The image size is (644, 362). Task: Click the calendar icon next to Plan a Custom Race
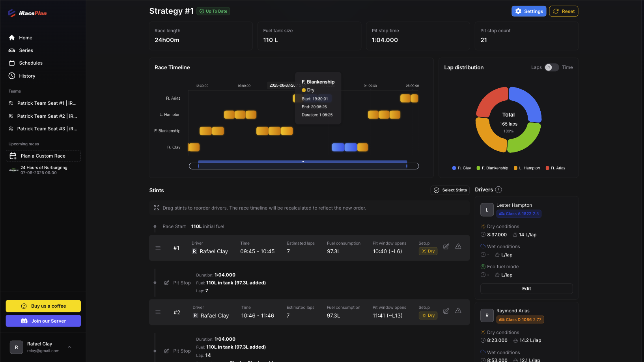(13, 156)
